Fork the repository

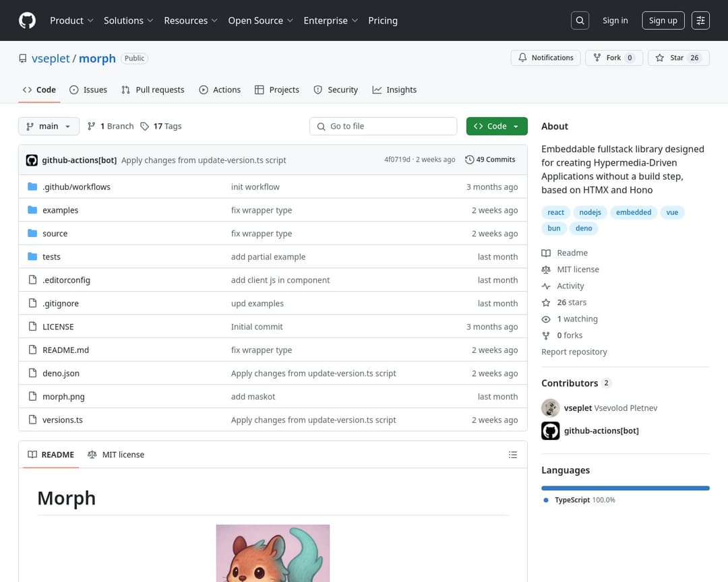tap(614, 57)
